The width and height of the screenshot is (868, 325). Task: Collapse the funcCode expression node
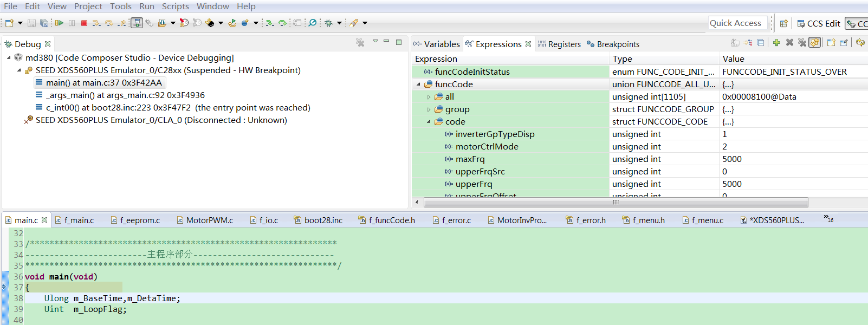418,84
